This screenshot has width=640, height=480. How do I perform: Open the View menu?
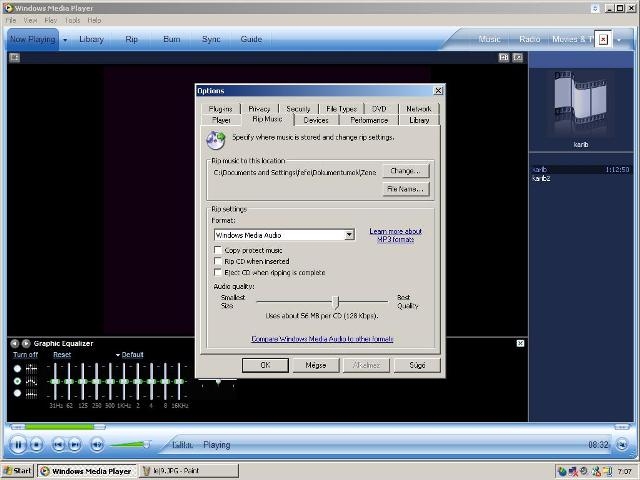click(31, 20)
